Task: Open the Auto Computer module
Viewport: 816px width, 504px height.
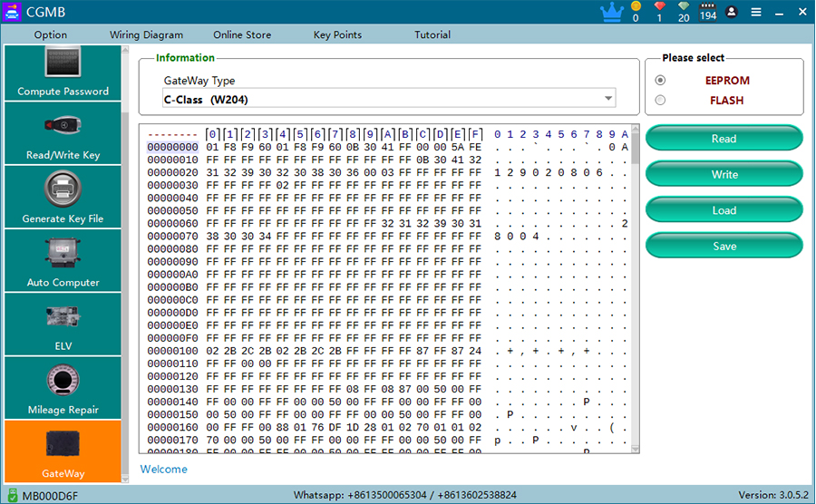Action: (63, 260)
